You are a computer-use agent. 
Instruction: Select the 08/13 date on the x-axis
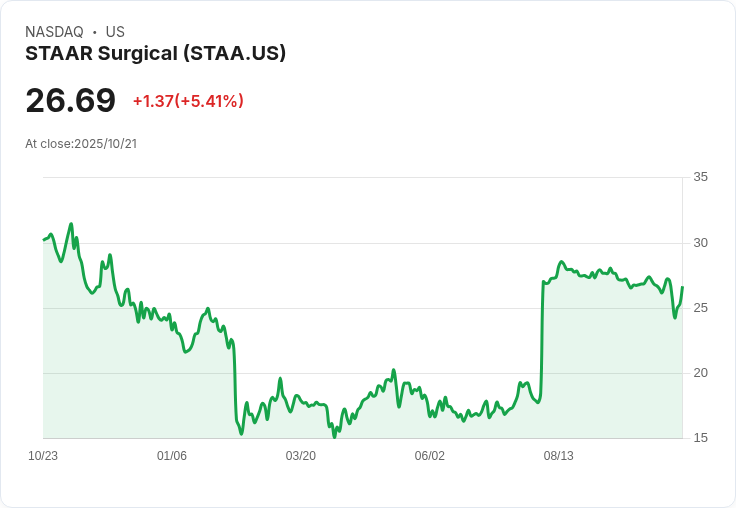click(559, 456)
